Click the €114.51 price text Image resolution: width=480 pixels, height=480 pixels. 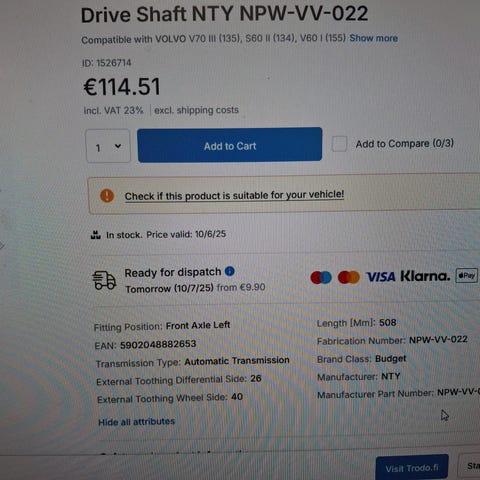pyautogui.click(x=122, y=87)
